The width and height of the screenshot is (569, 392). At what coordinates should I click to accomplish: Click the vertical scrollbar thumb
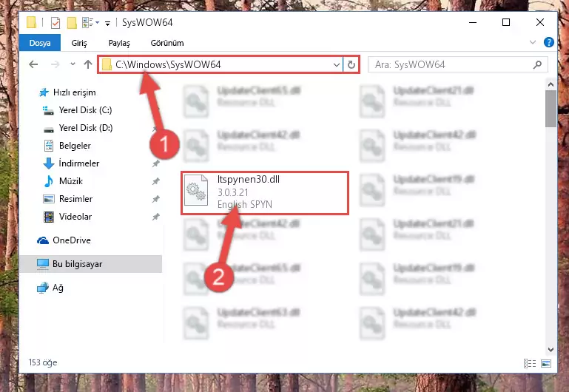pos(550,109)
